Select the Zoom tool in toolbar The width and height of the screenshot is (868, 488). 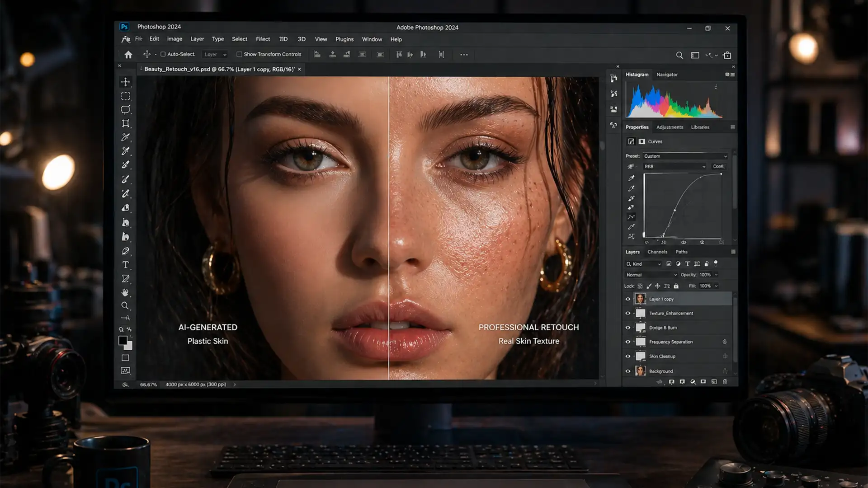tap(125, 306)
